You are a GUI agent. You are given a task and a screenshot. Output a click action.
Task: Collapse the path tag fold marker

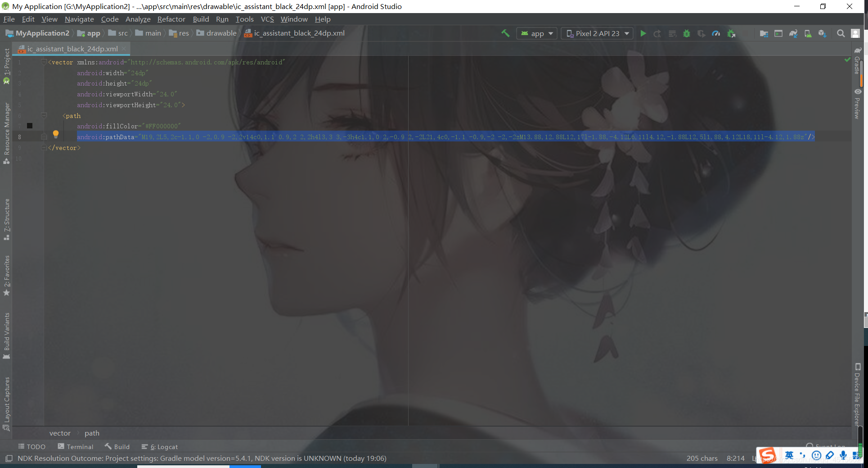click(44, 116)
